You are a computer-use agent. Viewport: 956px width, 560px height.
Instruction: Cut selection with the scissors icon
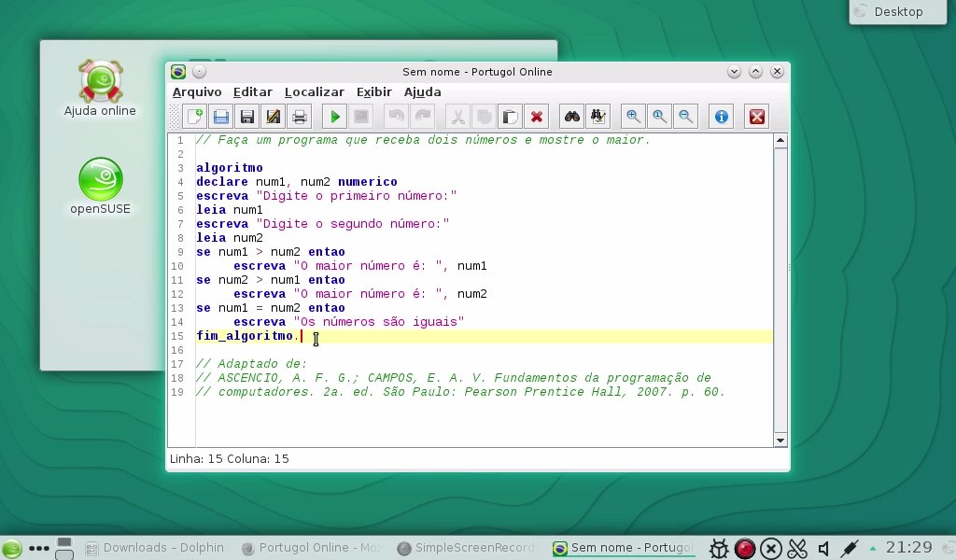(457, 117)
